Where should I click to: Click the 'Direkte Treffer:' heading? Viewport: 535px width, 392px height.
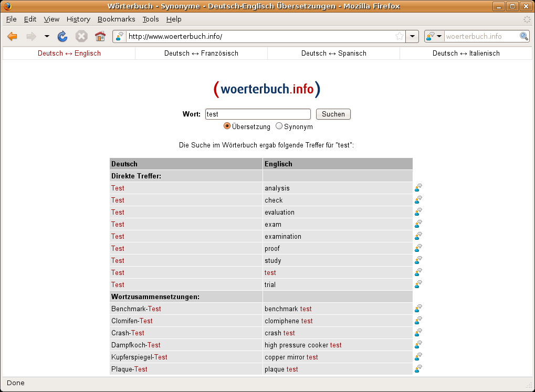(x=136, y=176)
